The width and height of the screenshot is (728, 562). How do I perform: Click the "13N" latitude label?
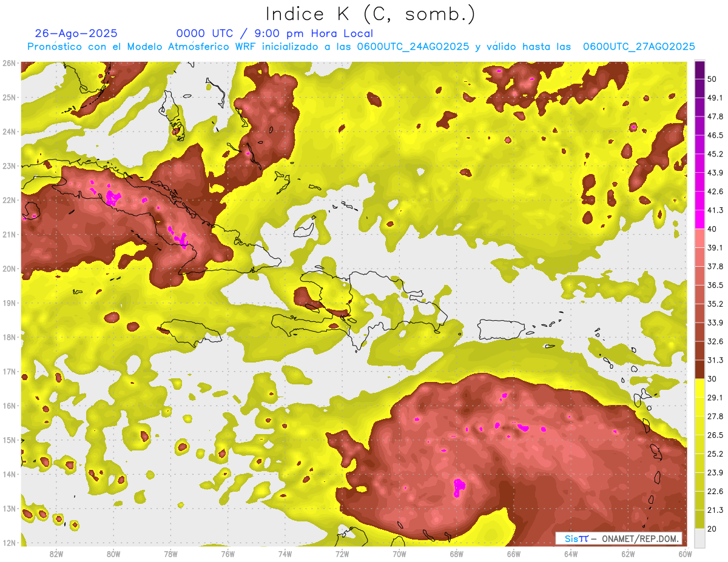pyautogui.click(x=9, y=508)
